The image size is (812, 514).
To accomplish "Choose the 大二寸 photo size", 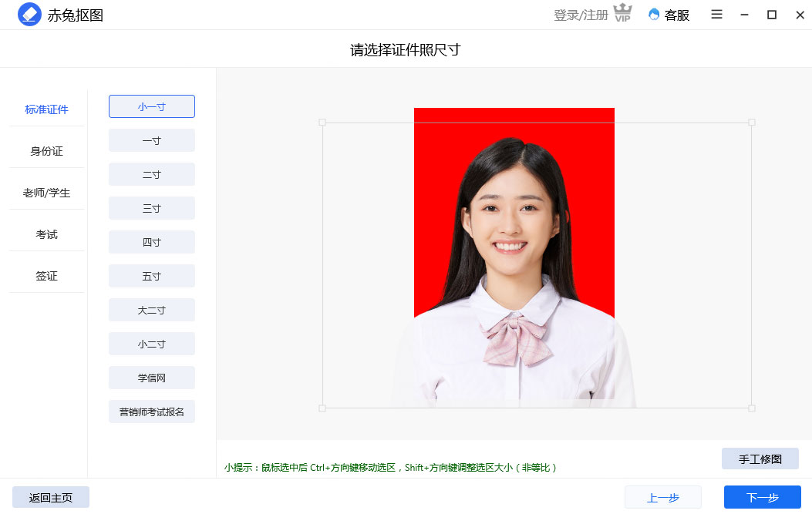I will [x=152, y=310].
